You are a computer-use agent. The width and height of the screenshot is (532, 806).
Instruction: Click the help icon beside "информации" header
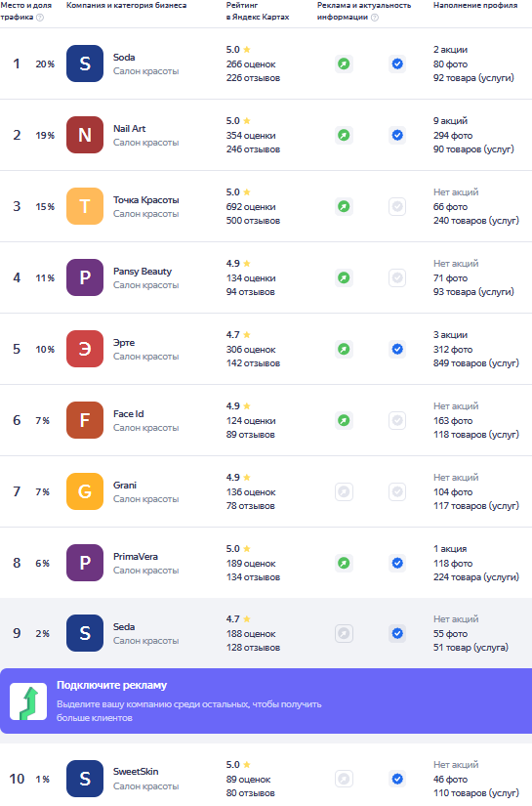pyautogui.click(x=375, y=17)
